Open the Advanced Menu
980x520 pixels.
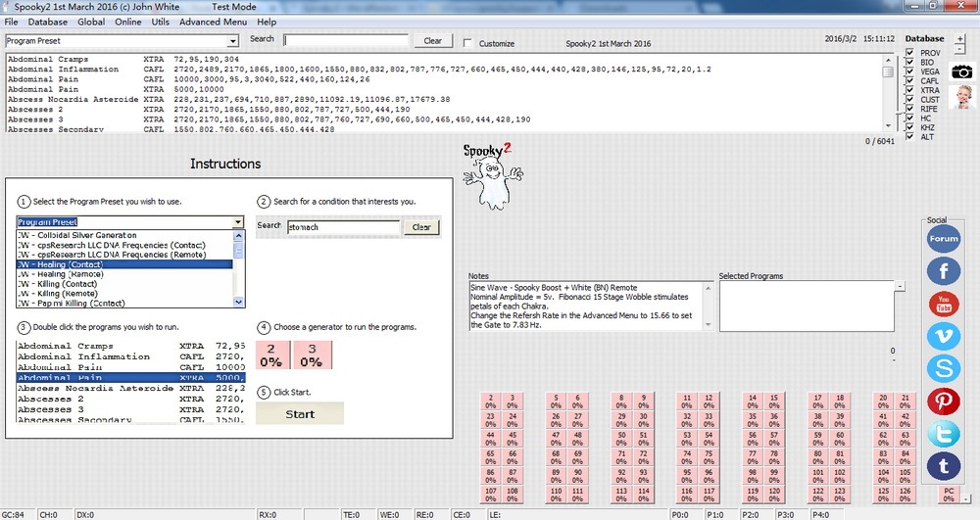(213, 22)
